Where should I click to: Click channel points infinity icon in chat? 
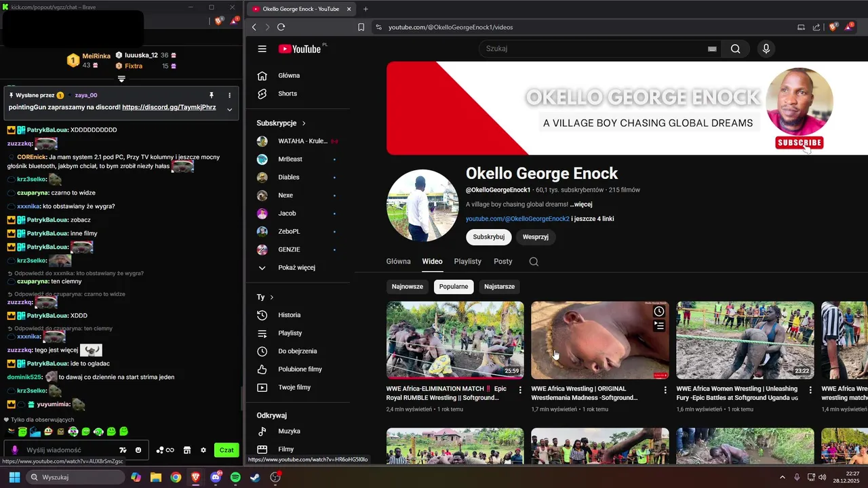coord(165,450)
